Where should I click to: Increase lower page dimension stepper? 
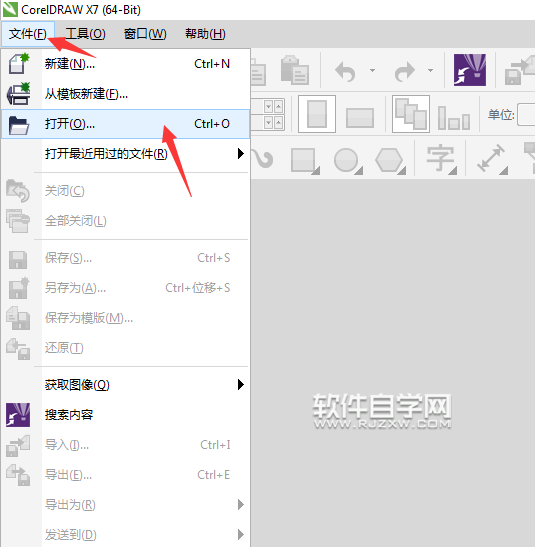pyautogui.click(x=278, y=122)
